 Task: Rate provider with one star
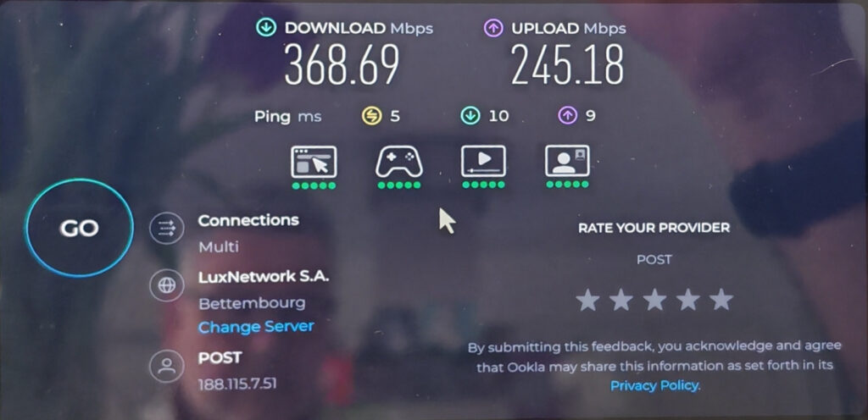tap(587, 301)
